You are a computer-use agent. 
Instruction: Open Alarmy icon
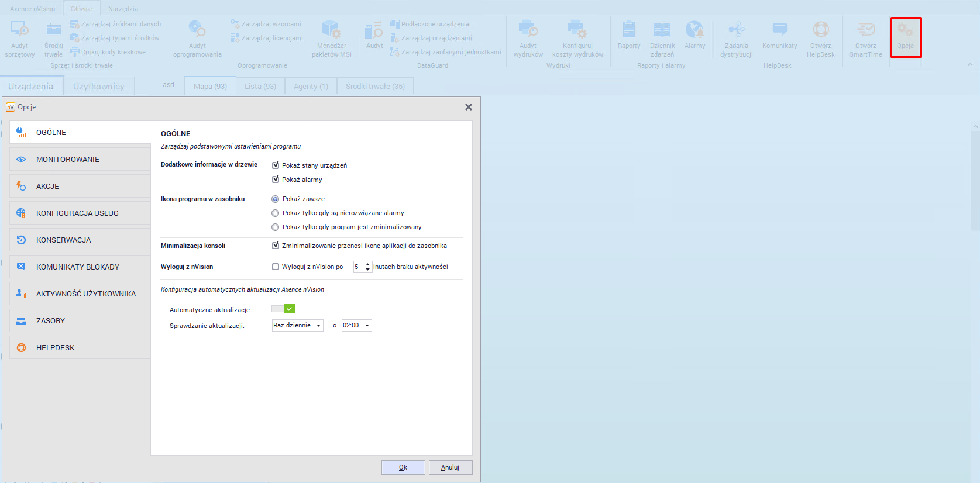coord(694,35)
